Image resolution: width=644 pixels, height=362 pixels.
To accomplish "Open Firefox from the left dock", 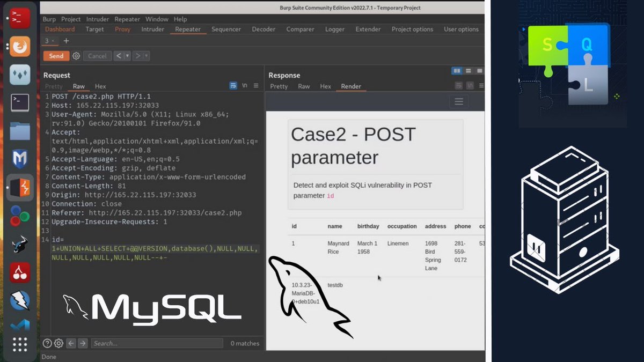I will point(20,47).
